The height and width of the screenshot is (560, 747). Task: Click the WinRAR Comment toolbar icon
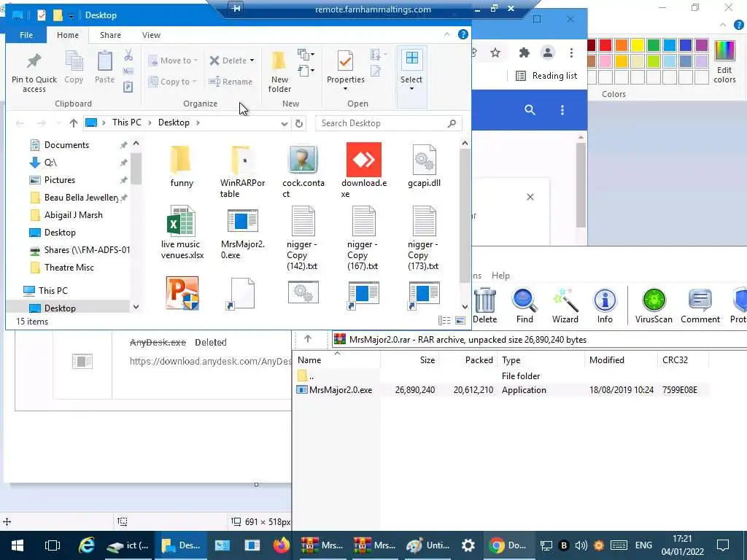click(700, 306)
